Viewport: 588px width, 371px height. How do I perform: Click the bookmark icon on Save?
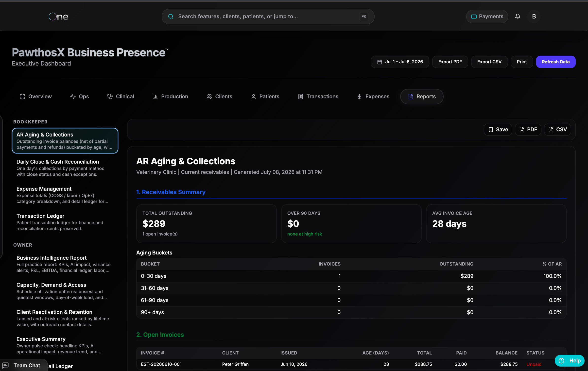pyautogui.click(x=491, y=130)
